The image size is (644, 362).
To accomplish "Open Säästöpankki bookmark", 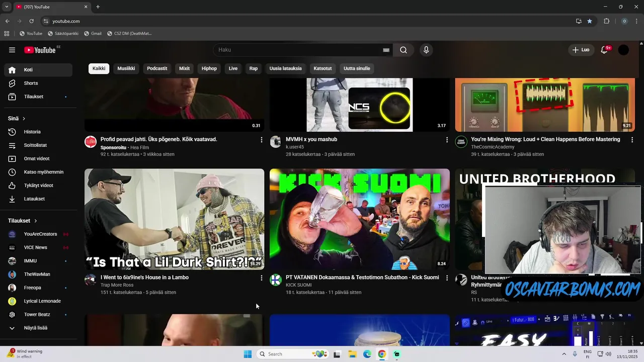I will click(x=63, y=34).
